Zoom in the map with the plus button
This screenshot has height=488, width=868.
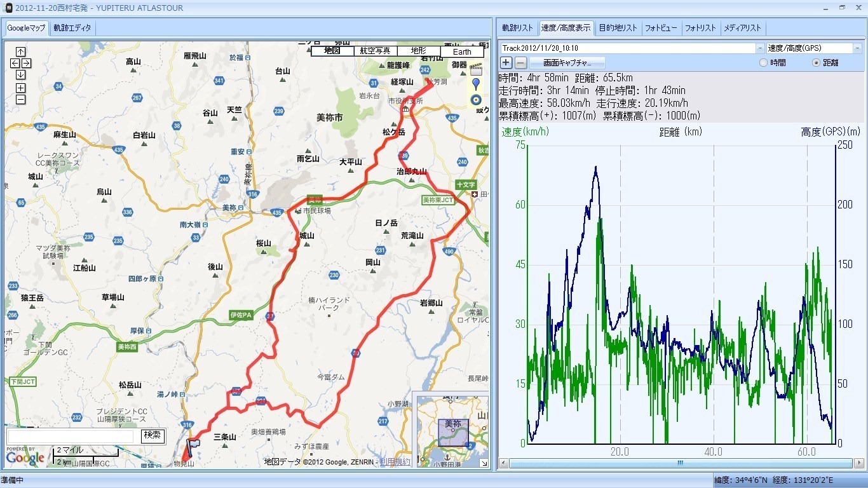20,88
